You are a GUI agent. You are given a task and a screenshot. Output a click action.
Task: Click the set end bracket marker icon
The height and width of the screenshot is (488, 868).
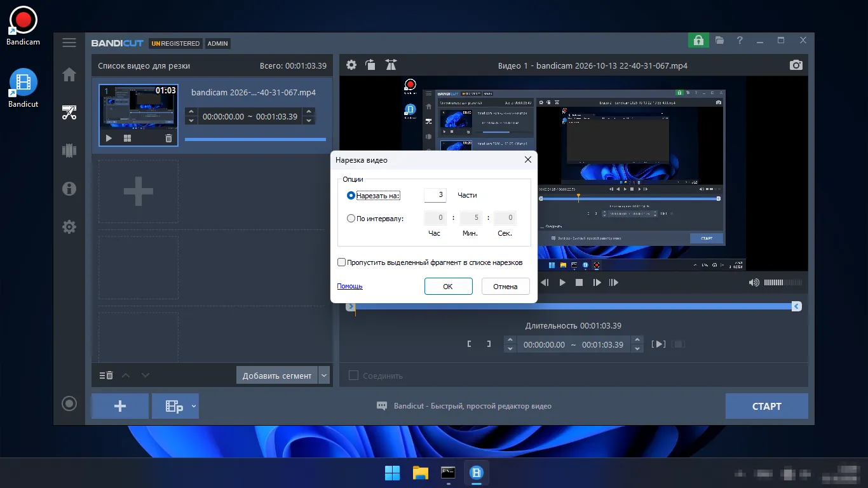coord(488,344)
